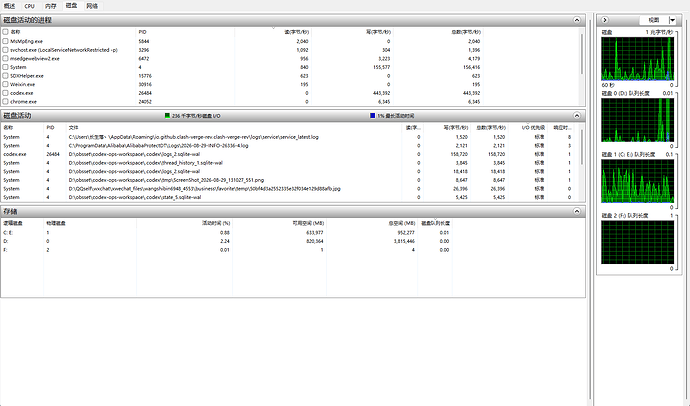Viewport: 690px width, 406px height.
Task: Click the 磁盘 2 (F:) queue length graph
Action: [x=637, y=242]
